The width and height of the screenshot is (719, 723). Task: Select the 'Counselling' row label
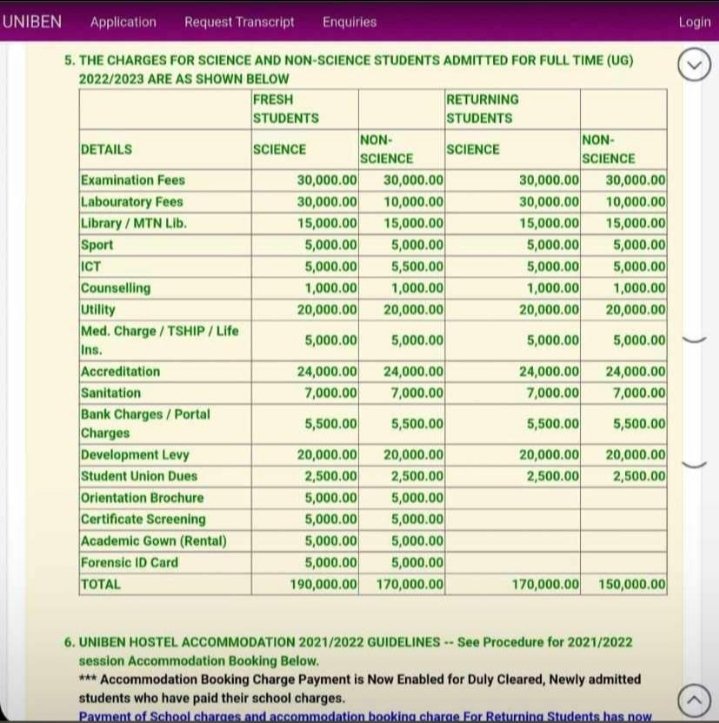pos(116,288)
